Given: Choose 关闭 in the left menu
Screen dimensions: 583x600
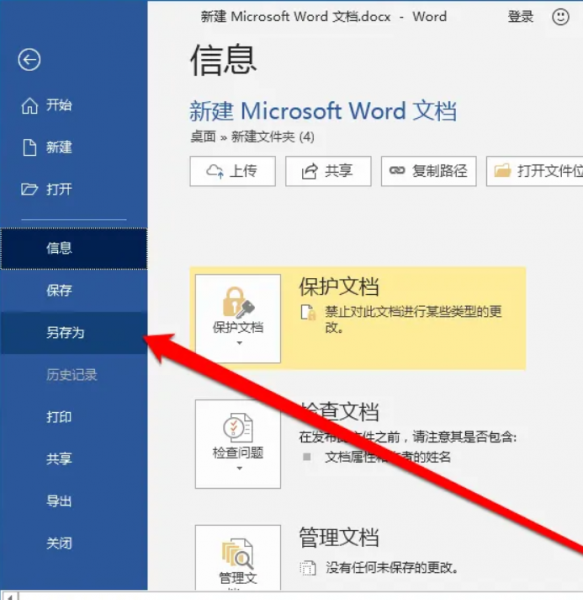Looking at the screenshot, I should pyautogui.click(x=74, y=543).
